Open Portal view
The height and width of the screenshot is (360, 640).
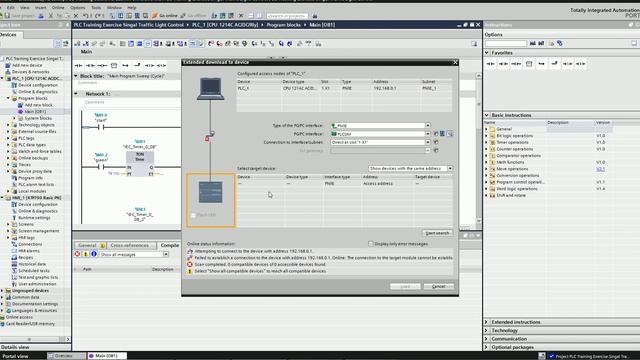click(15, 356)
